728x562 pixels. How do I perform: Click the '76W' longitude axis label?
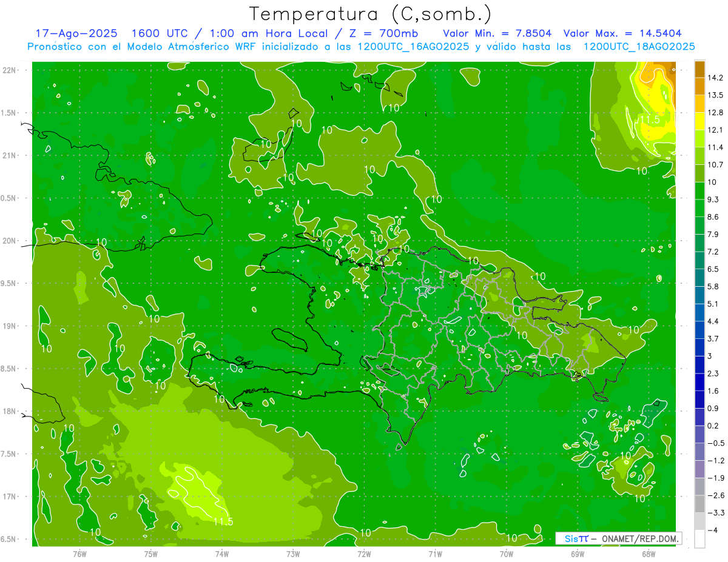(x=79, y=554)
